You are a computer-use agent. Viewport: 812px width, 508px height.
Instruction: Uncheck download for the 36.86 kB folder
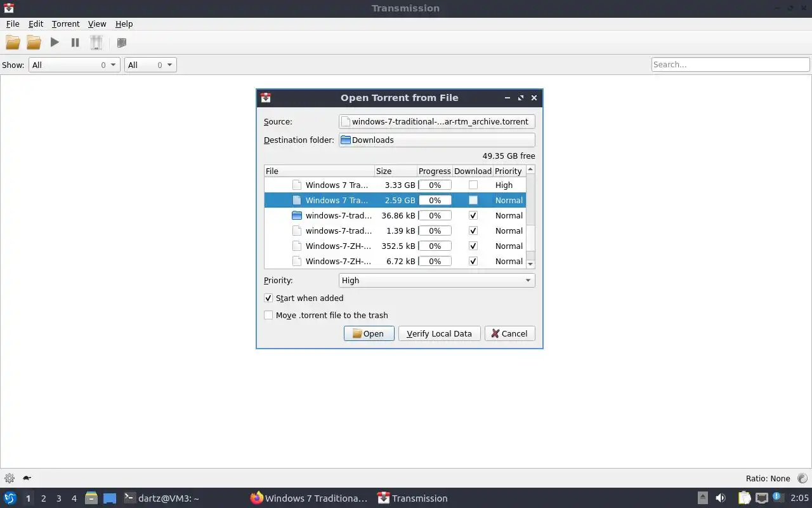tap(473, 215)
